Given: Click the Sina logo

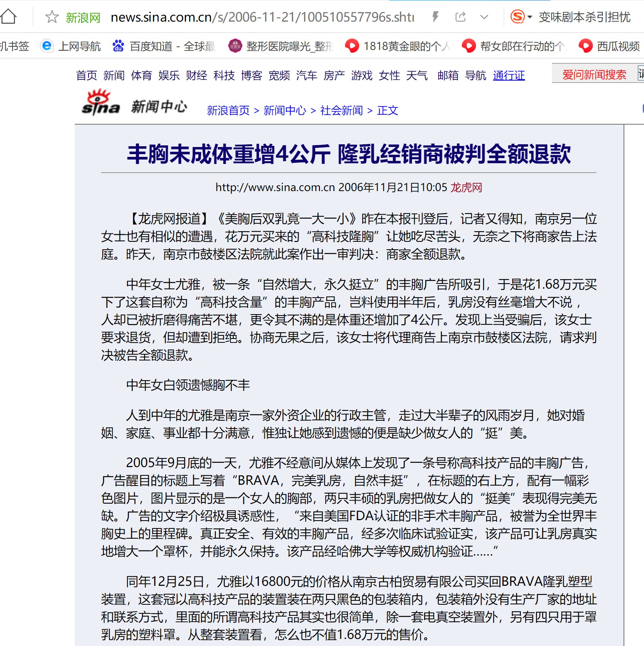Looking at the screenshot, I should (x=101, y=103).
